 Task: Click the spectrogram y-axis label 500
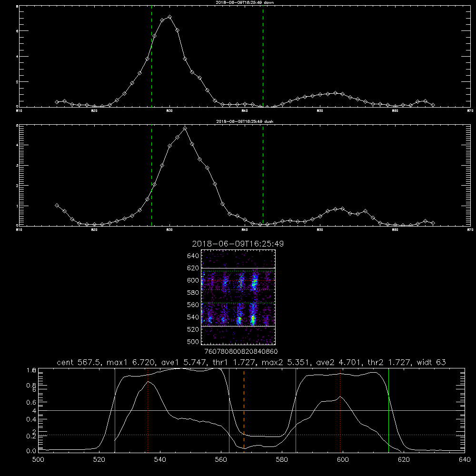pos(193,342)
